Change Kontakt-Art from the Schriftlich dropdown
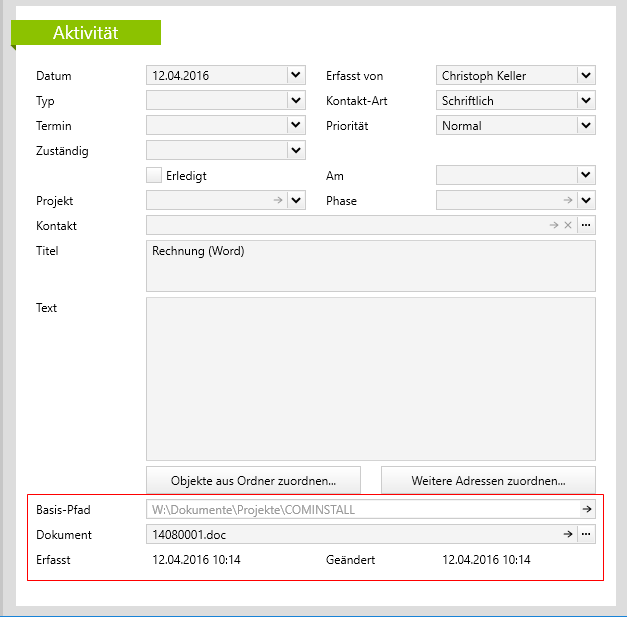This screenshot has width=627, height=617. [586, 100]
